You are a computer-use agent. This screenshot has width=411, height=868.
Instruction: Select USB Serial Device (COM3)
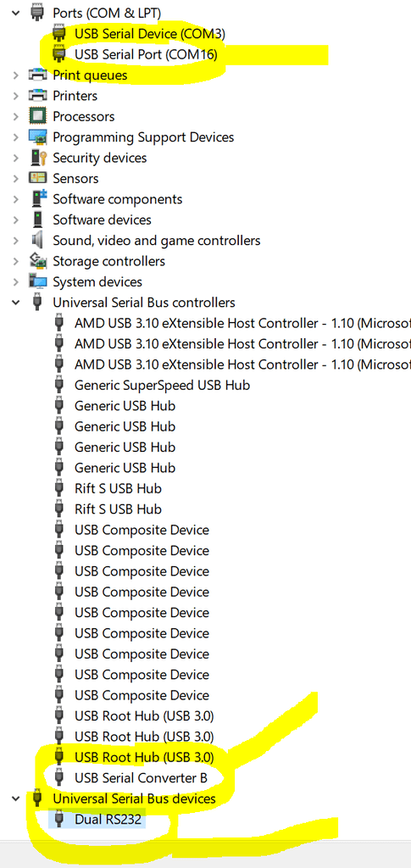[x=150, y=33]
